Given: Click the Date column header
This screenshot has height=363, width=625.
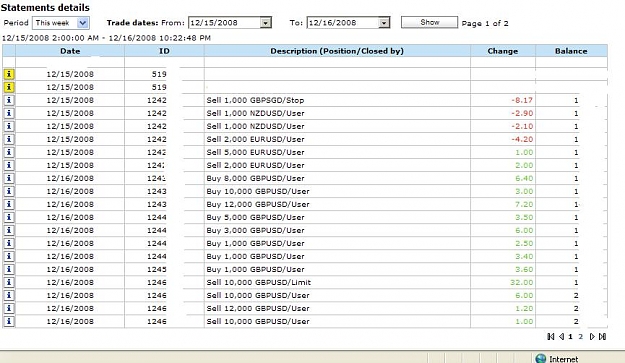Looking at the screenshot, I should (70, 51).
